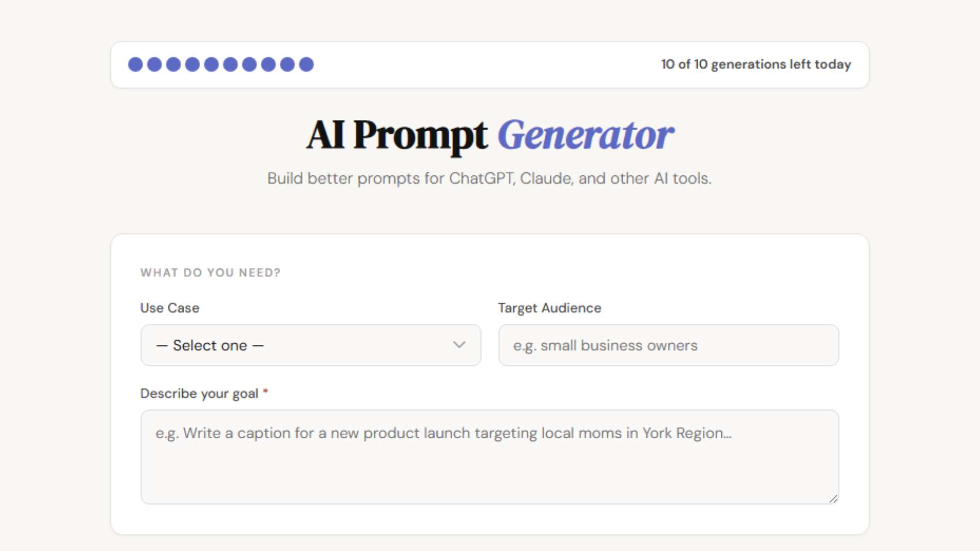Screen dimensions: 980x551
Task: Click the AI Prompt Generator heading
Action: pyautogui.click(x=489, y=135)
